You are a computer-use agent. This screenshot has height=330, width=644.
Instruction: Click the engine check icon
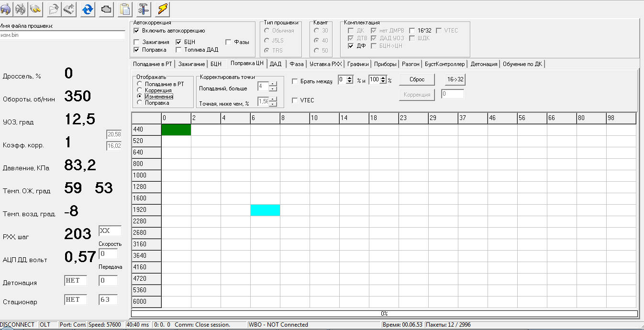click(107, 8)
